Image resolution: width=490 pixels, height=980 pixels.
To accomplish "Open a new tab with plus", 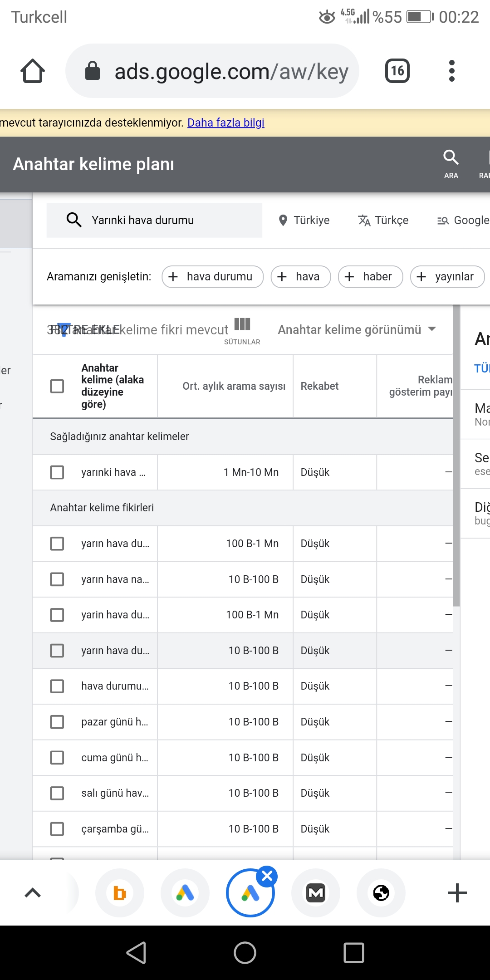I will [x=457, y=893].
